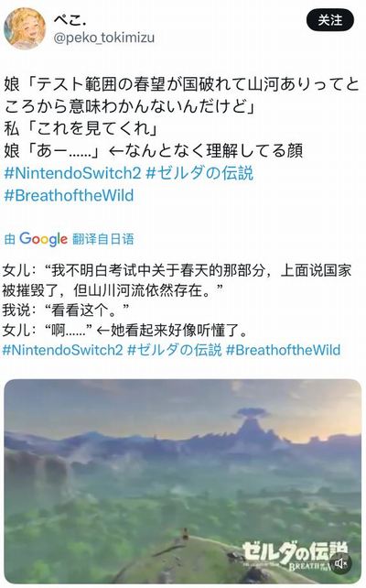Open the ぺこ. profile avatar picture
Viewport: 366px width, 588px height.
[x=25, y=28]
